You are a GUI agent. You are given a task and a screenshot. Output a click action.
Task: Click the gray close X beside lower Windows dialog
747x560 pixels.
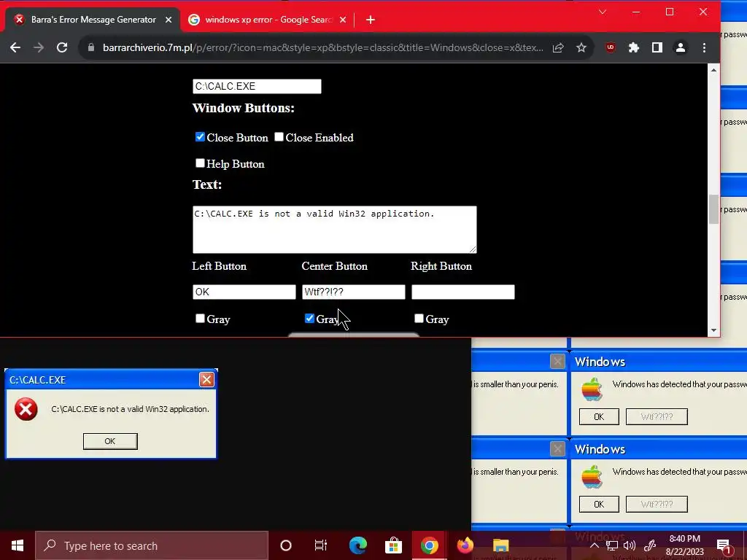[557, 449]
